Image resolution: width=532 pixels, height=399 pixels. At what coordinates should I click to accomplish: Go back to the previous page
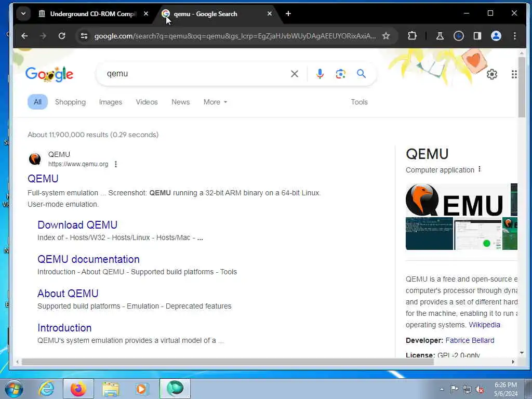tap(24, 36)
